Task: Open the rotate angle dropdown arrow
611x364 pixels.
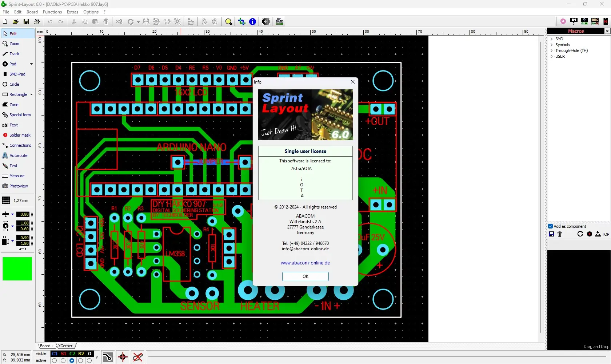Action: pos(138,22)
